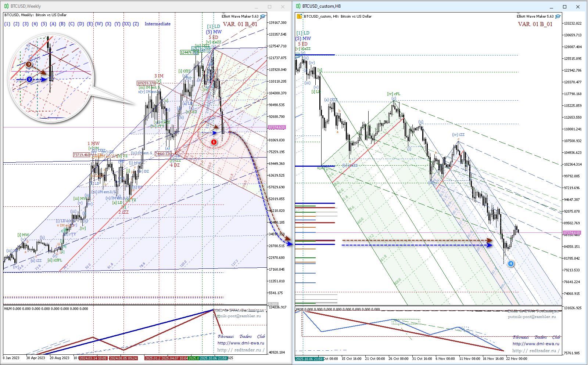
Task: Open the dml-ewa.ru link on Weekly chart
Action: pyautogui.click(x=241, y=343)
